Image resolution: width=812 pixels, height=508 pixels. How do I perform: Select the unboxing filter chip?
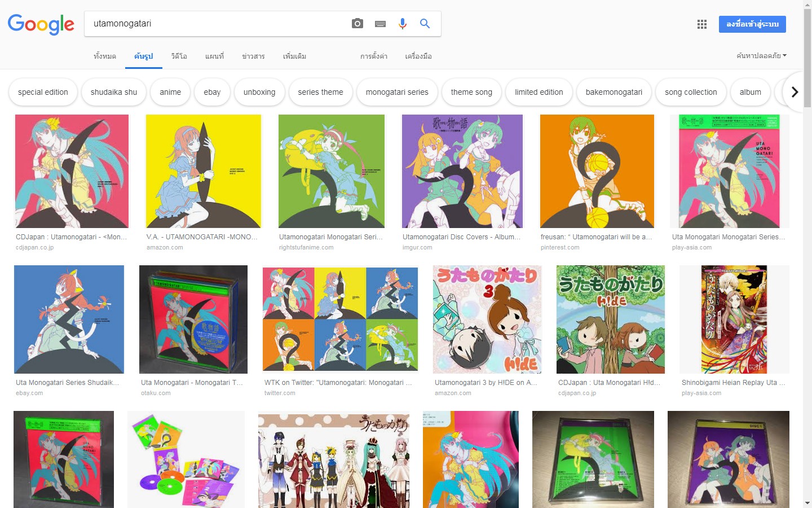click(259, 92)
